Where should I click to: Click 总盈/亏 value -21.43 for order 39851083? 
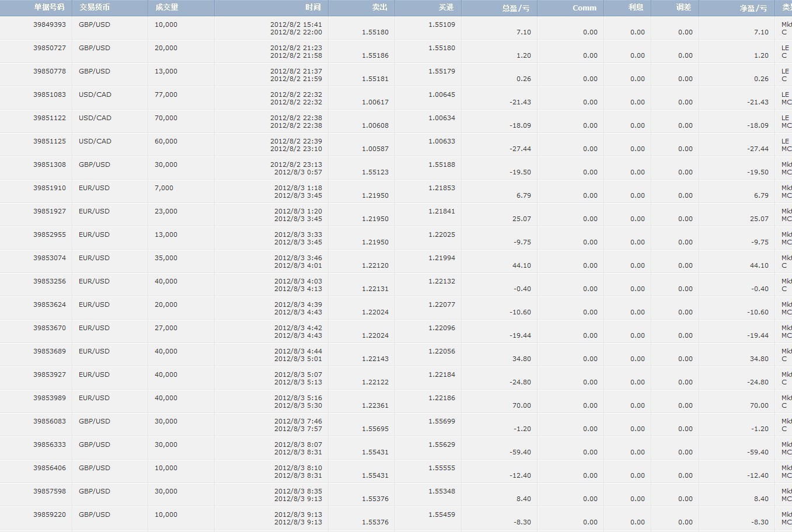point(521,102)
